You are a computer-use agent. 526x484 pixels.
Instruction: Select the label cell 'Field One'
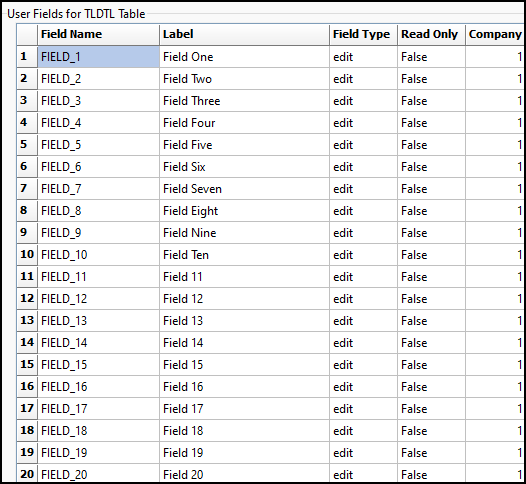(x=245, y=57)
